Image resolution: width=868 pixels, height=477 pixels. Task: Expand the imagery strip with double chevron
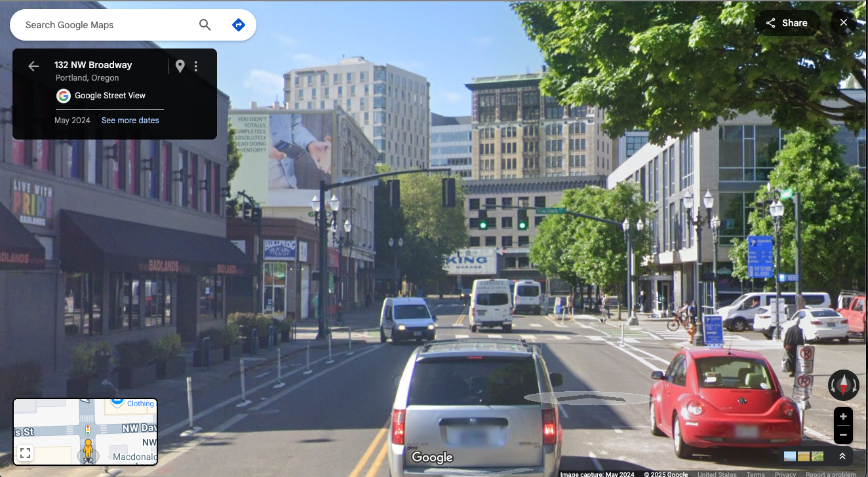tap(842, 456)
